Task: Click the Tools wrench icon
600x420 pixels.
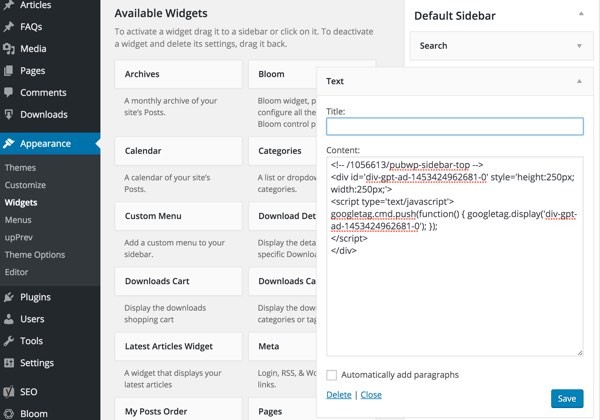Action: tap(8, 341)
